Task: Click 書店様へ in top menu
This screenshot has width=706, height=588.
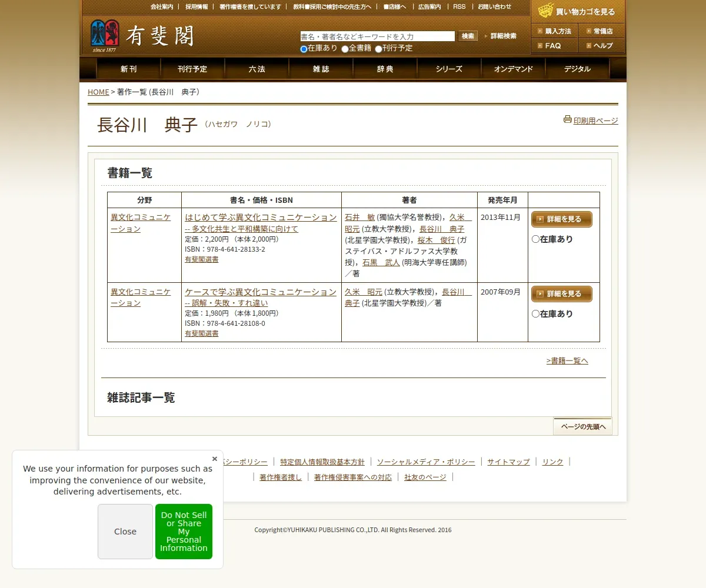Action: (x=395, y=7)
